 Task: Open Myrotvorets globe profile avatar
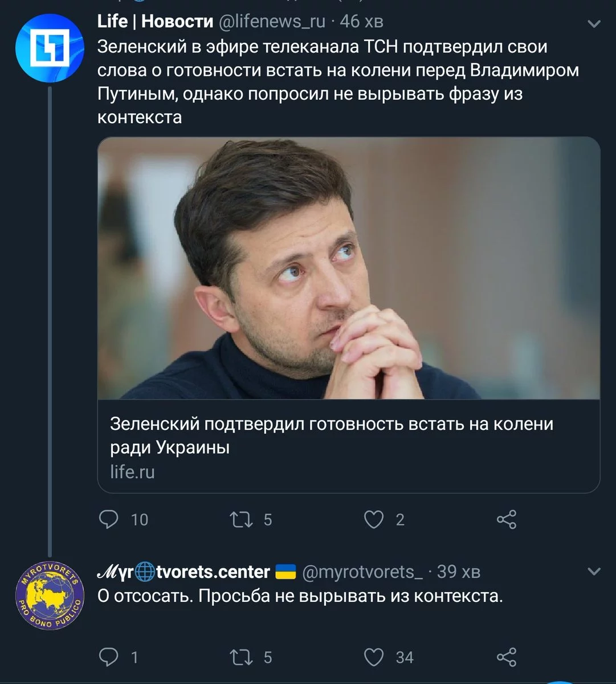[50, 595]
